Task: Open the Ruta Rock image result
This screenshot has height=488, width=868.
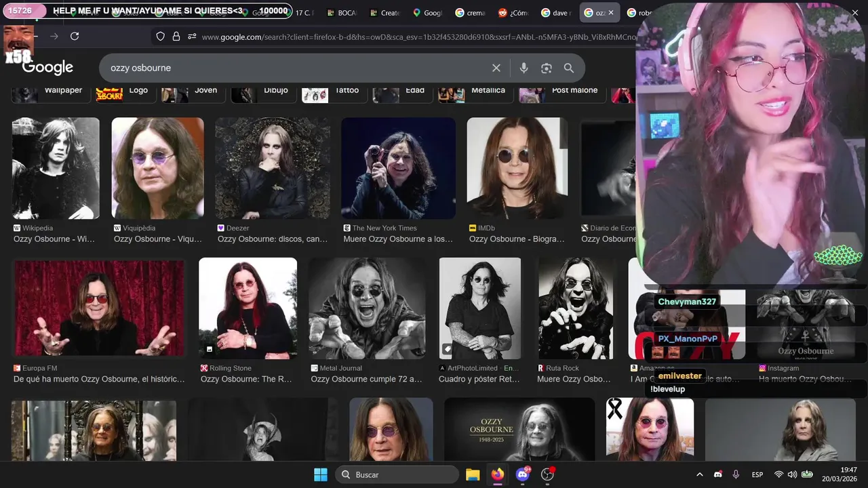Action: [x=576, y=308]
